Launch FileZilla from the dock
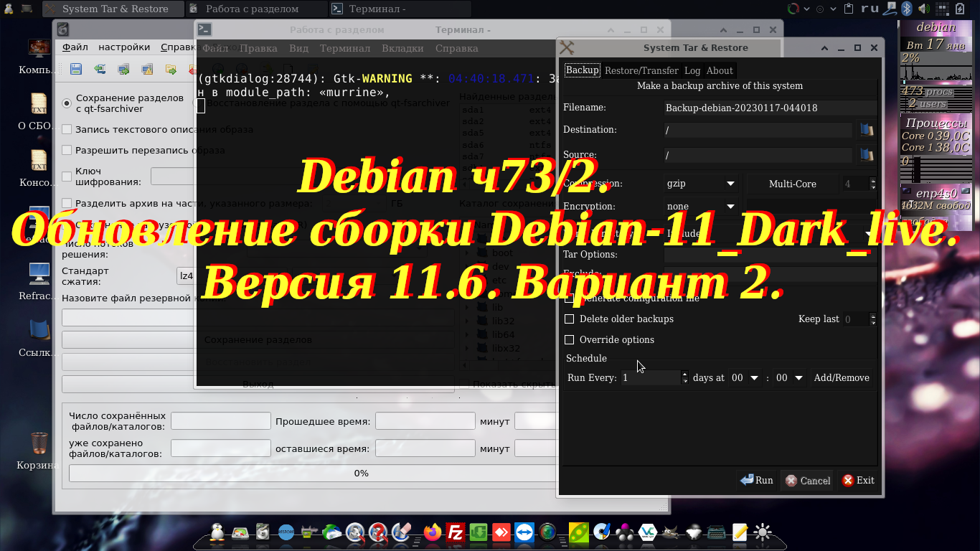This screenshot has width=980, height=551. 455,532
